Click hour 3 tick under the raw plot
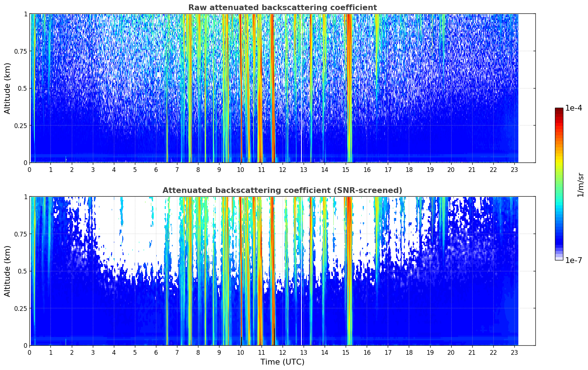 click(x=93, y=169)
